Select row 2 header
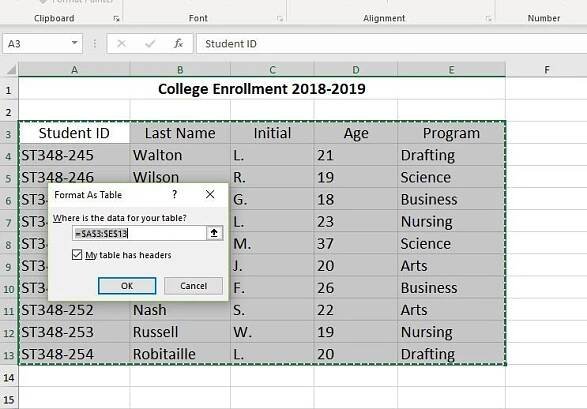 pyautogui.click(x=9, y=111)
